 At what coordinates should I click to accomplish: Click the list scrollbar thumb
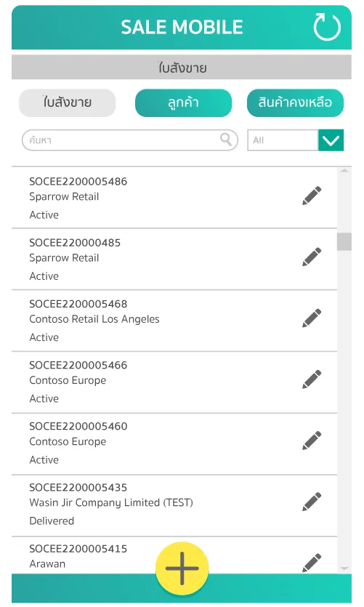(344, 242)
